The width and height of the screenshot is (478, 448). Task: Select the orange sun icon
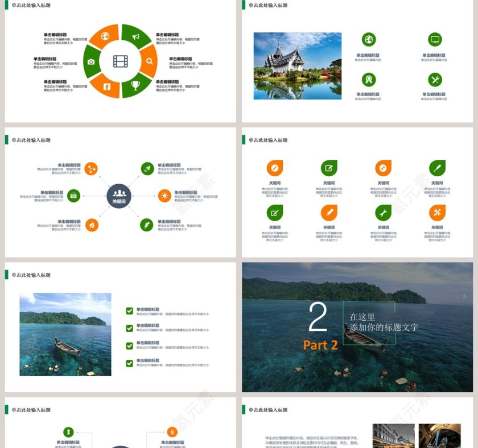pyautogui.click(x=164, y=196)
